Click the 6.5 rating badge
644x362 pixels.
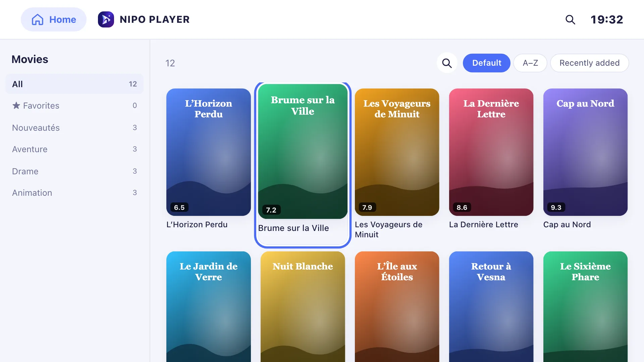(179, 207)
